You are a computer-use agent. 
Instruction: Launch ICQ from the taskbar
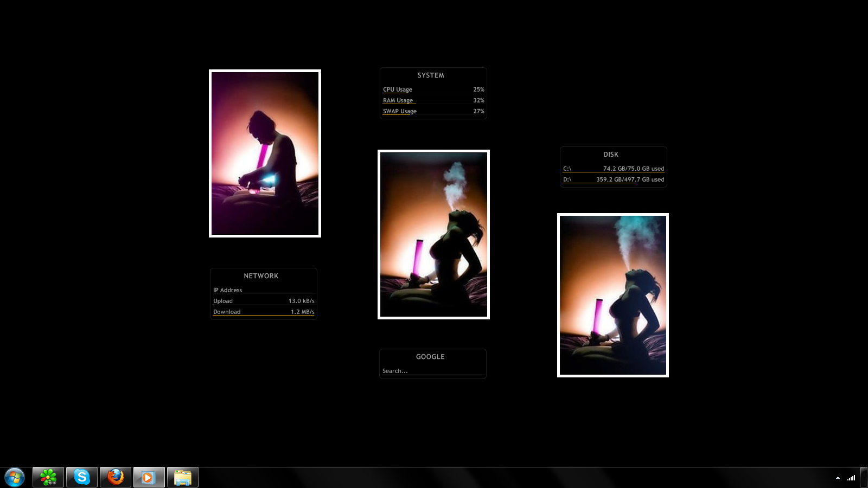tap(48, 477)
